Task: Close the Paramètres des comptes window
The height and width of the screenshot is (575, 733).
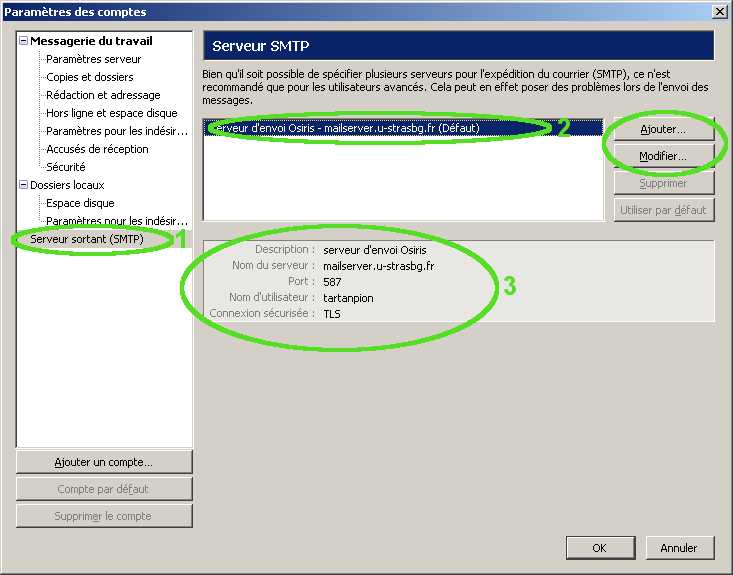Action: tap(719, 11)
